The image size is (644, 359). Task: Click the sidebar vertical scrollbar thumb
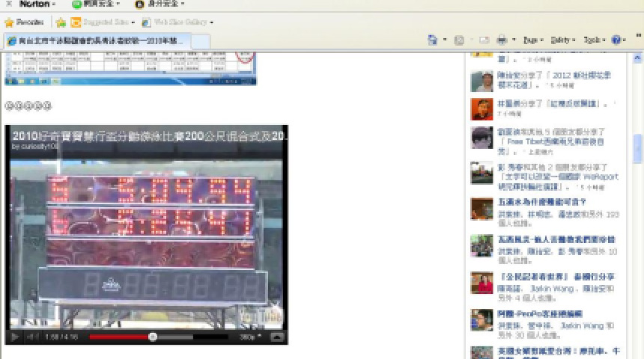[638, 147]
